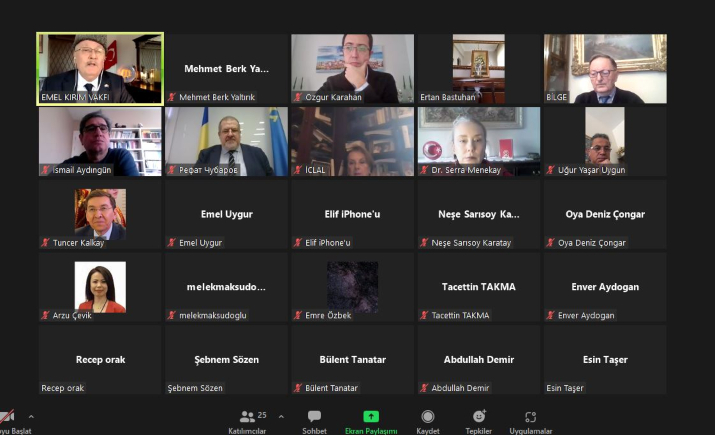The height and width of the screenshot is (435, 715).
Task: Click the Kaydet record button
Action: 428,420
